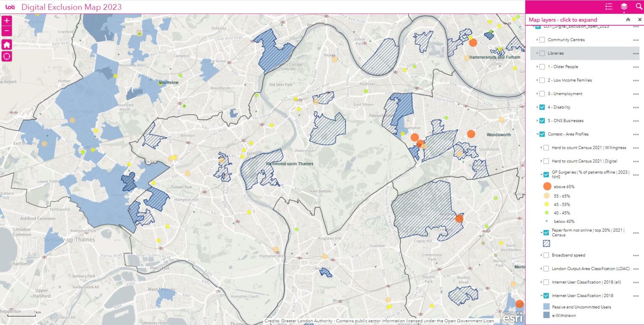Collapse the Context - Area Profiles group
Screen dimensions: 644x325
tap(537, 134)
